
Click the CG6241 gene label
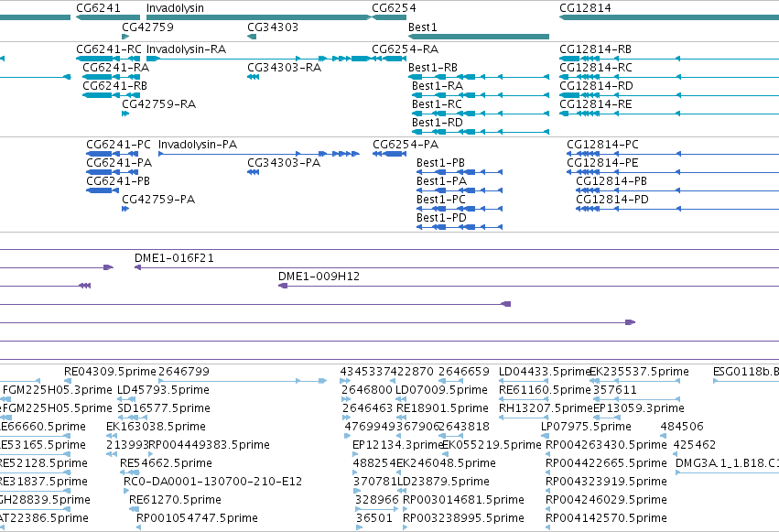click(98, 8)
